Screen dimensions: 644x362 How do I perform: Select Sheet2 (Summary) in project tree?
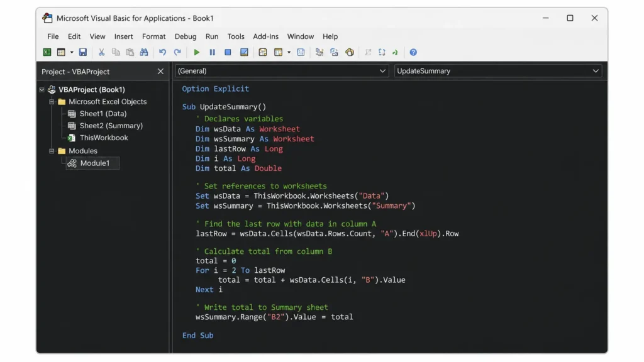(x=111, y=126)
